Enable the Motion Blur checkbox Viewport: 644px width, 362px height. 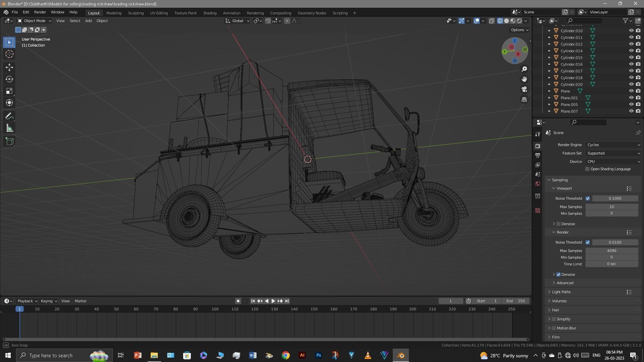pyautogui.click(x=554, y=328)
